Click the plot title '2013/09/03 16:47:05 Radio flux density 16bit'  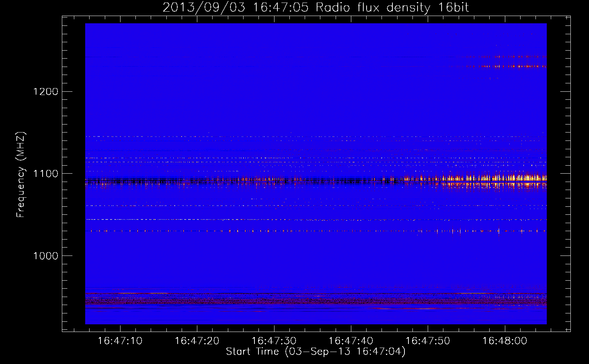[316, 8]
